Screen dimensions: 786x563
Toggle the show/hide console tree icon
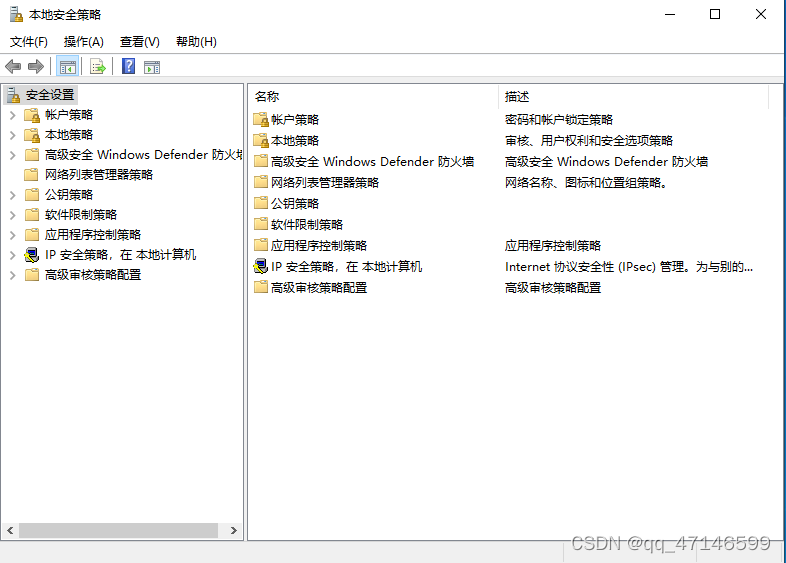click(67, 67)
